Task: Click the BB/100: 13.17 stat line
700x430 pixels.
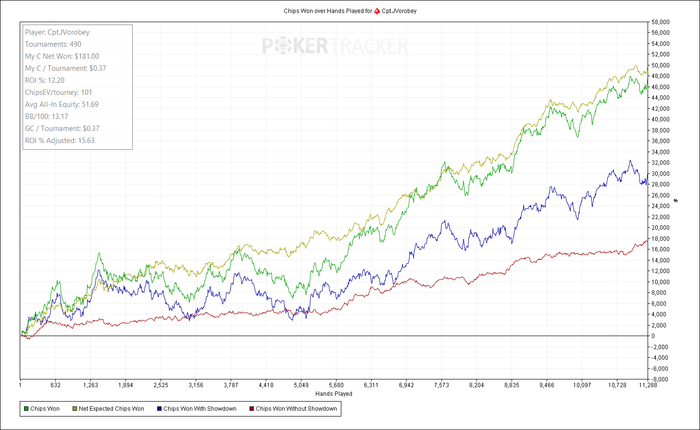Action: point(46,117)
